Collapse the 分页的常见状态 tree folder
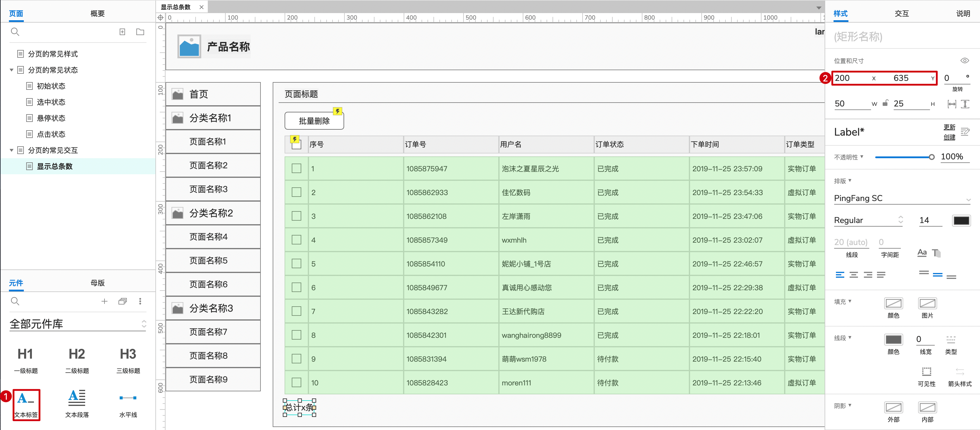 [11, 70]
